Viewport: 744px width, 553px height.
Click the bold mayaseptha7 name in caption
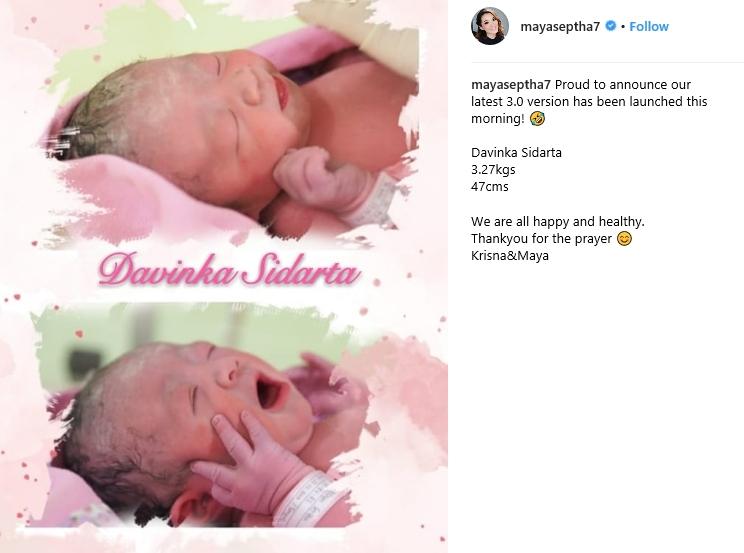pos(511,85)
